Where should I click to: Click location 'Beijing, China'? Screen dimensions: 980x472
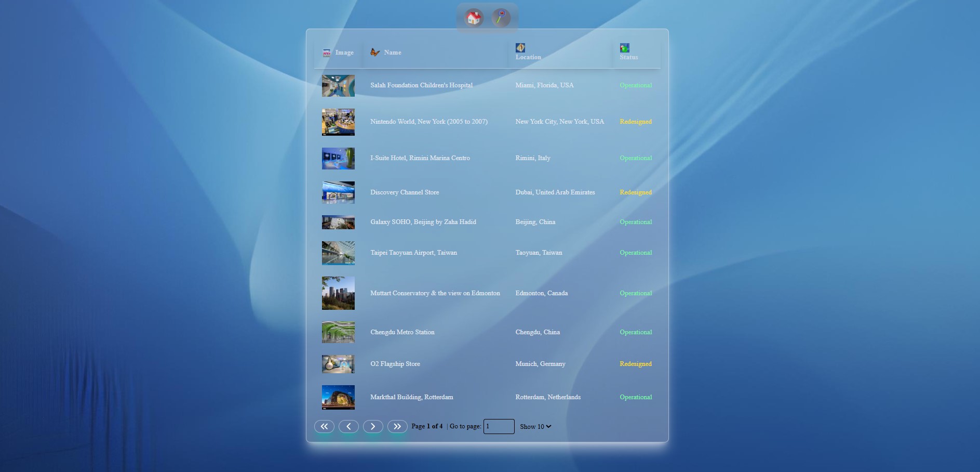(x=535, y=222)
